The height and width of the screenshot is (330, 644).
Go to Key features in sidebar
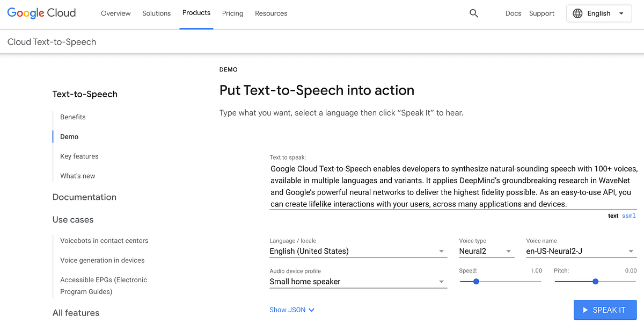(x=79, y=156)
